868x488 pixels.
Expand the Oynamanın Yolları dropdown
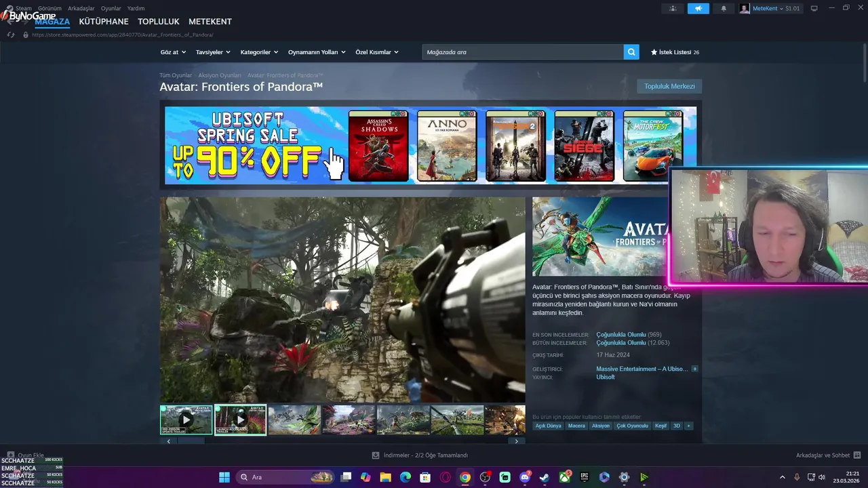(x=317, y=52)
